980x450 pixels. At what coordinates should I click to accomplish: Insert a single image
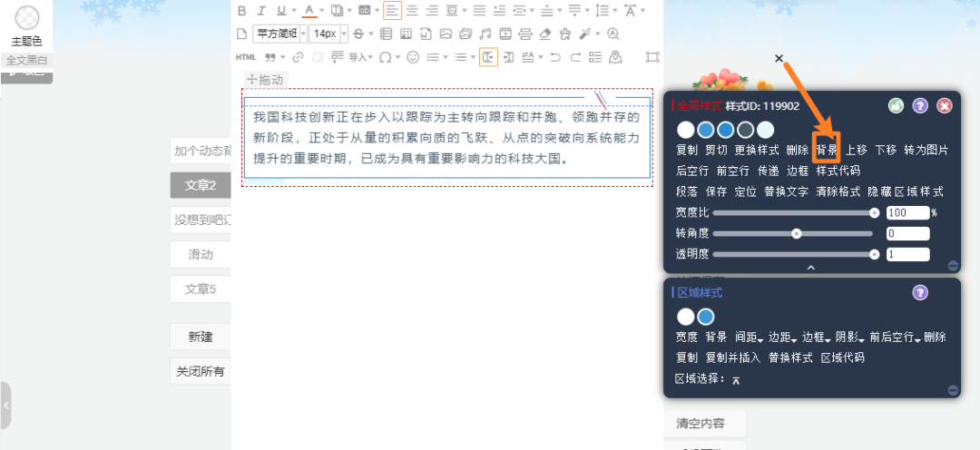pos(445,34)
